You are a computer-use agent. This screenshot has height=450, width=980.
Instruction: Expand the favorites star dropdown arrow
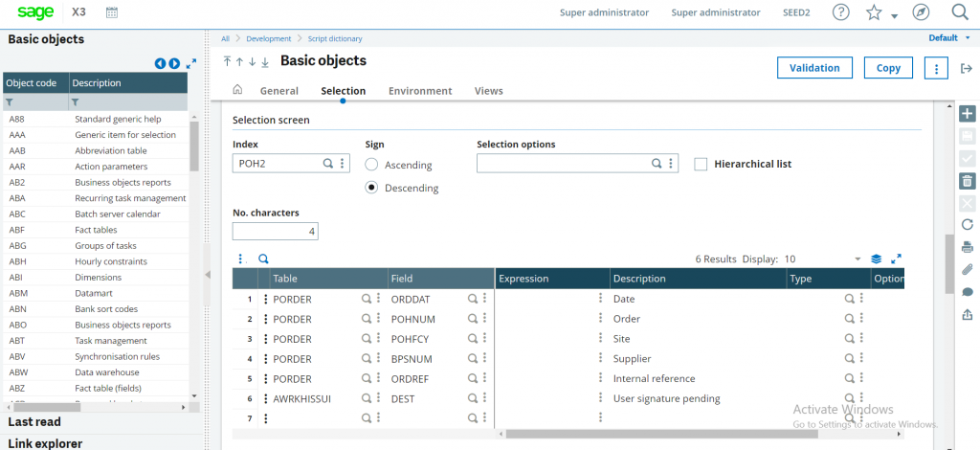click(x=894, y=16)
